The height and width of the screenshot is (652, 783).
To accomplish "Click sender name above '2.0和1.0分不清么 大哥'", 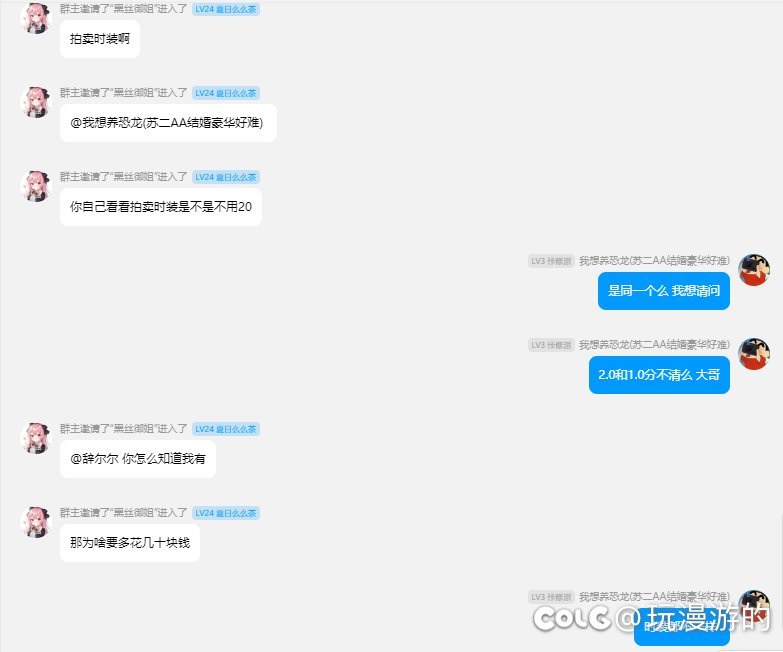I will tap(654, 345).
